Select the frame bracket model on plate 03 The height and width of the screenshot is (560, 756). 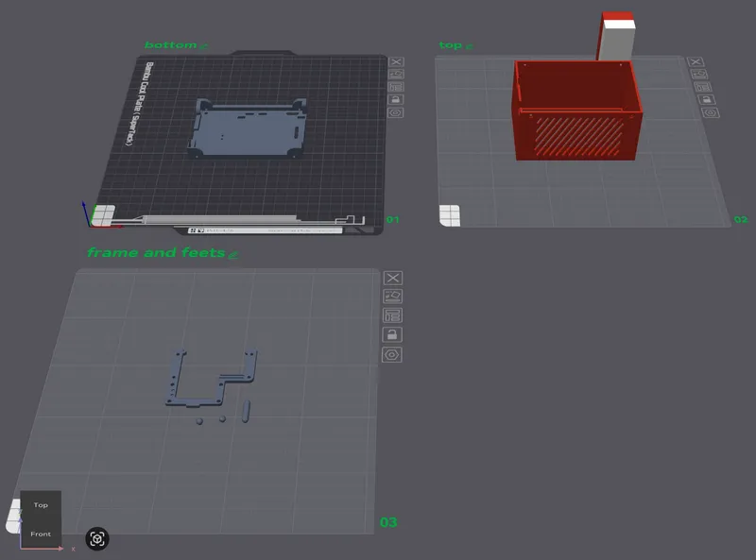[212, 378]
